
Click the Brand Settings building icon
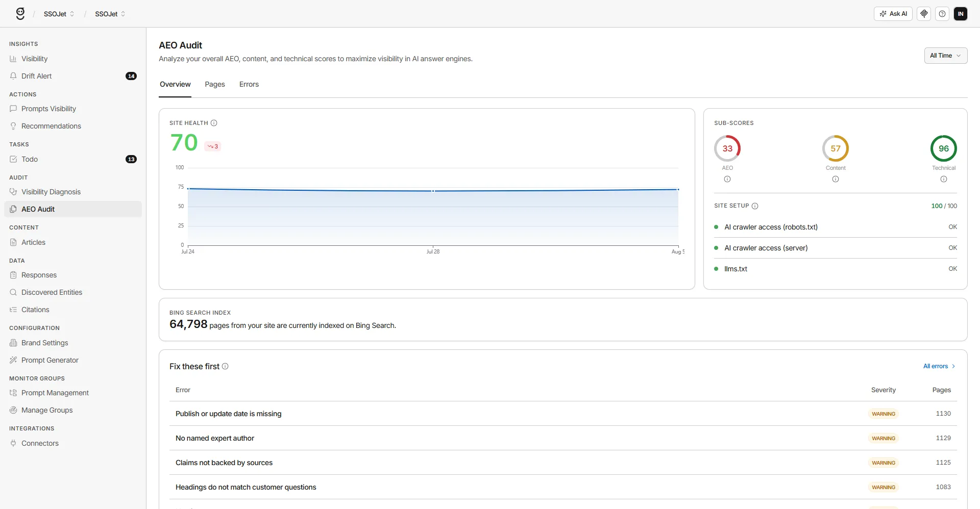click(13, 343)
